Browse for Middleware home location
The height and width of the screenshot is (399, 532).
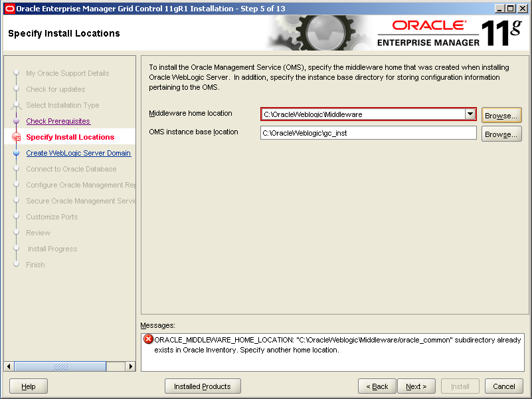501,116
